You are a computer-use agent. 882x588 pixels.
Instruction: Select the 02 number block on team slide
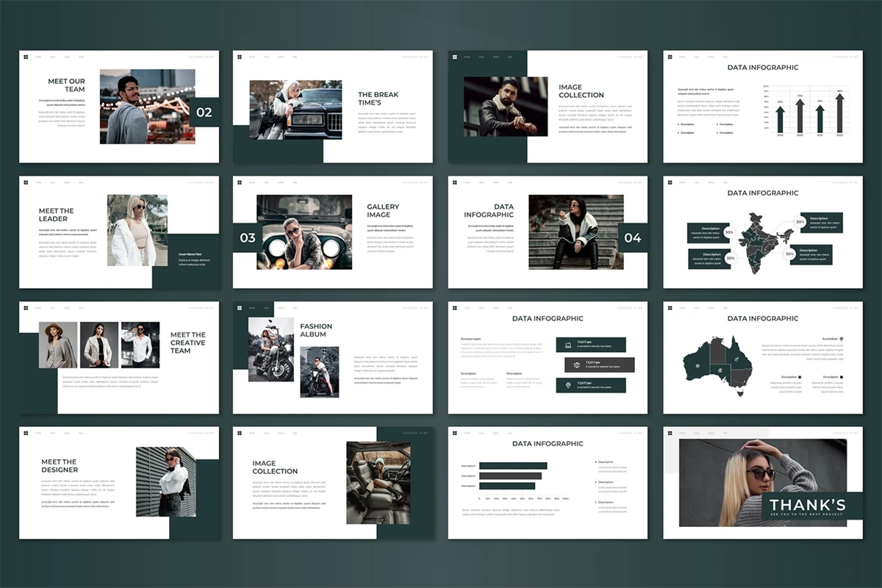point(204,112)
